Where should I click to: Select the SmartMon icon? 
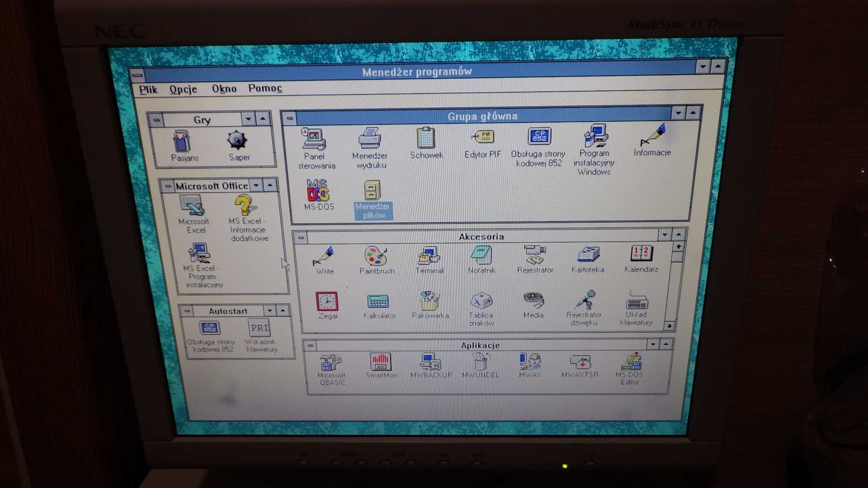point(381,361)
